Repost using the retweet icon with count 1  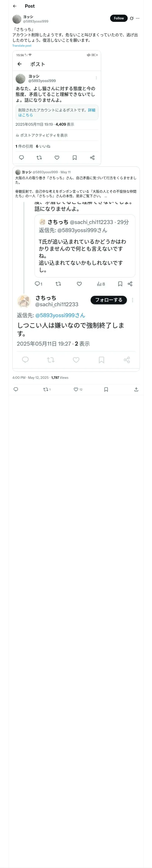(x=47, y=389)
